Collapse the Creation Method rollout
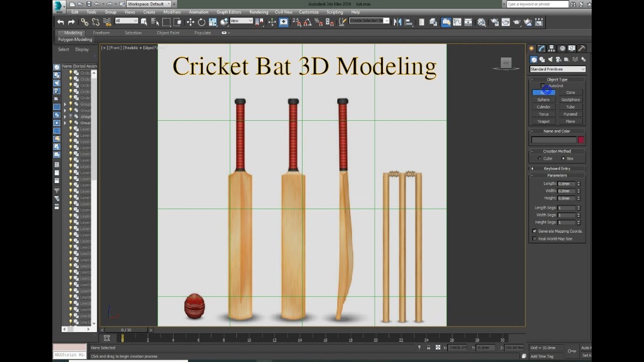Screen dimensions: 644x362 pos(557,151)
